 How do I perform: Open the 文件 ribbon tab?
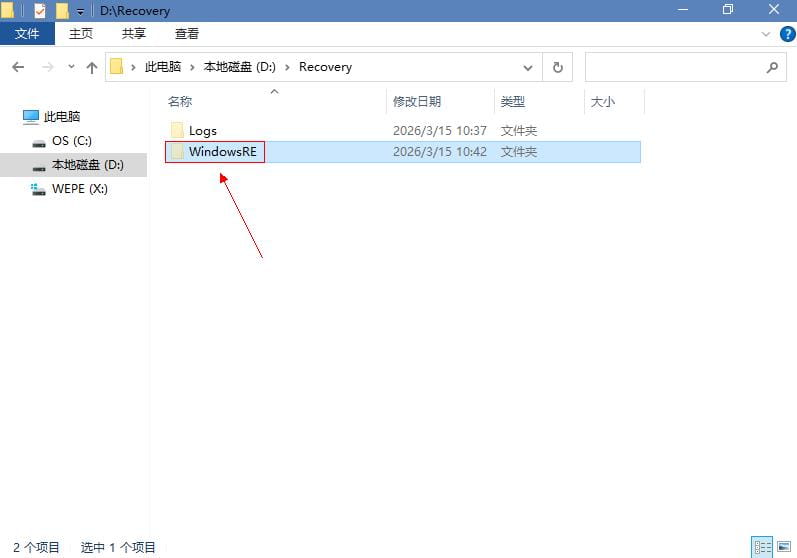27,34
